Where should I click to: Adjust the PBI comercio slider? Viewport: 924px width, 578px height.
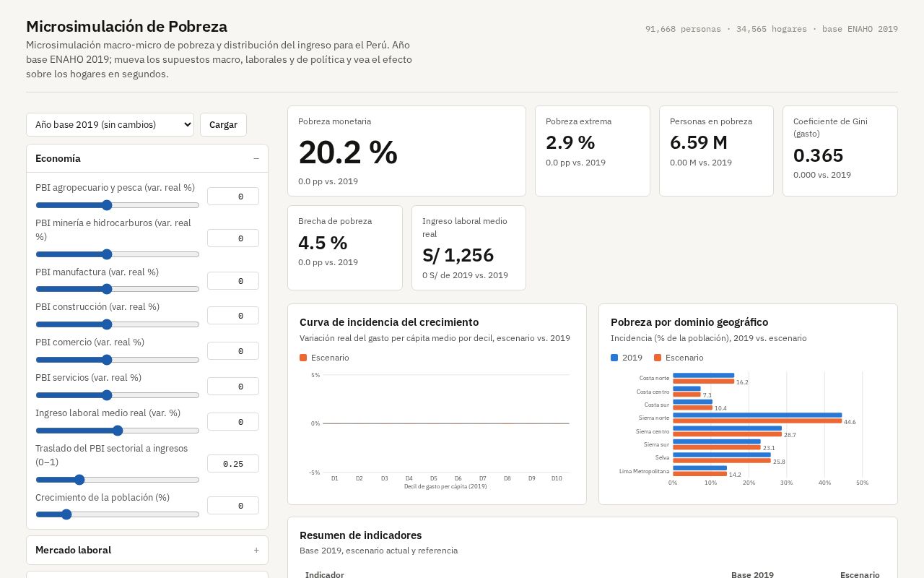click(118, 360)
